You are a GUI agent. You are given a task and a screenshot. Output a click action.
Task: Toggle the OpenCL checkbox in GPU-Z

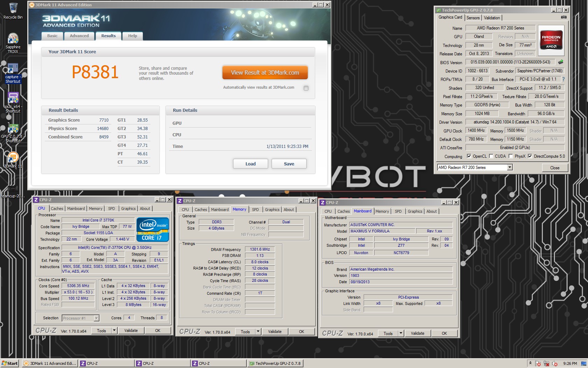click(469, 156)
